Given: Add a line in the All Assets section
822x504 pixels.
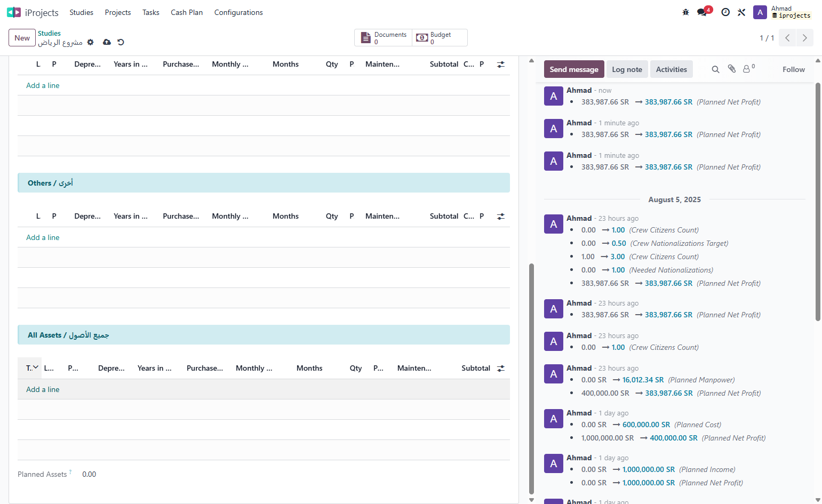Looking at the screenshot, I should point(43,389).
